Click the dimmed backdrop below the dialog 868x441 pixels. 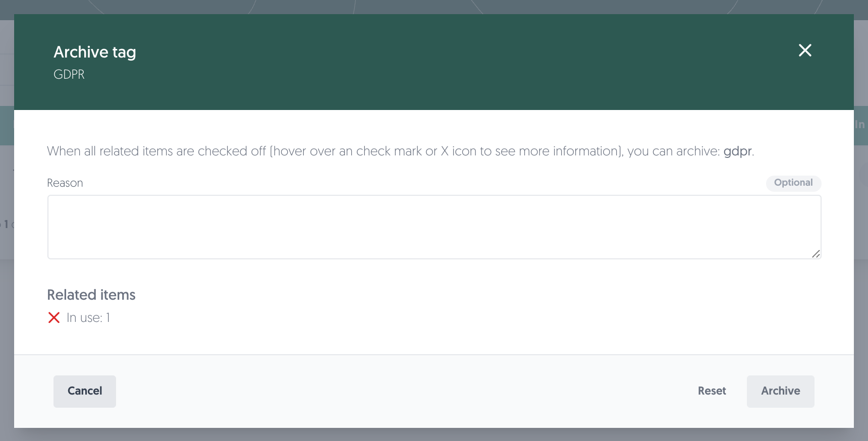[x=434, y=434]
